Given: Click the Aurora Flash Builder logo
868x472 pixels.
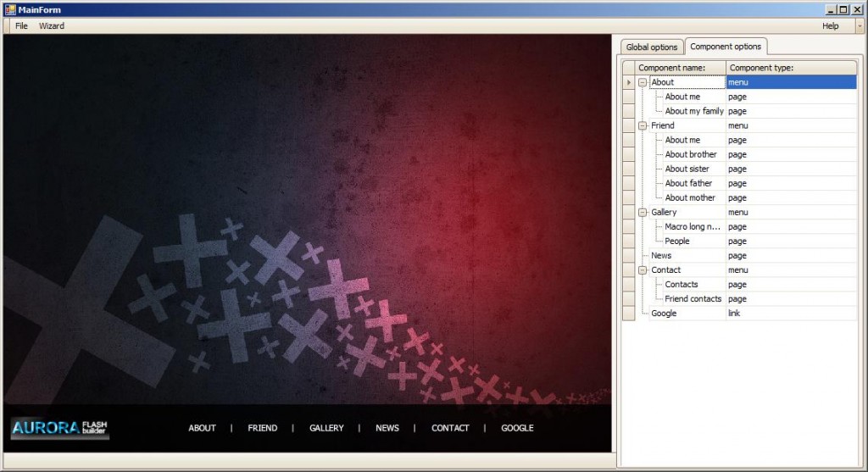Looking at the screenshot, I should [60, 428].
